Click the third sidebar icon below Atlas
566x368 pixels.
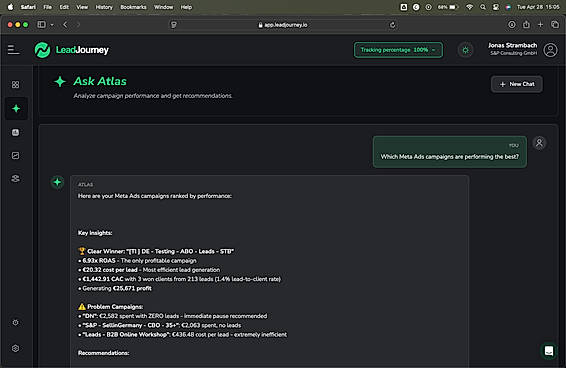pos(16,179)
